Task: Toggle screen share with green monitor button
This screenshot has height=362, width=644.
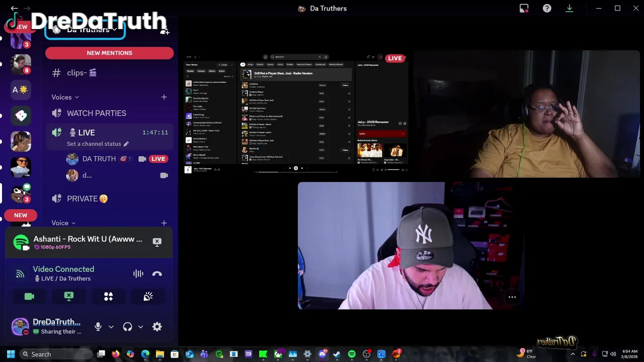Action: click(x=69, y=297)
